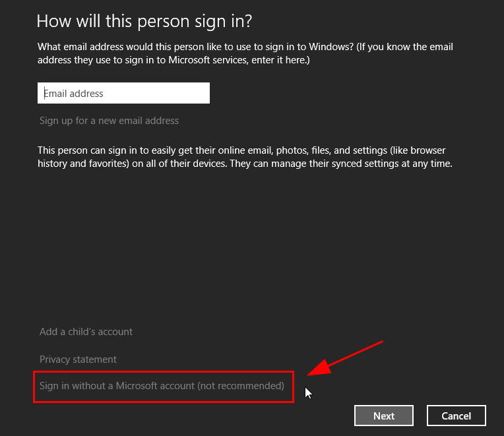Click the Next button
The height and width of the screenshot is (436, 504).
pyautogui.click(x=384, y=416)
